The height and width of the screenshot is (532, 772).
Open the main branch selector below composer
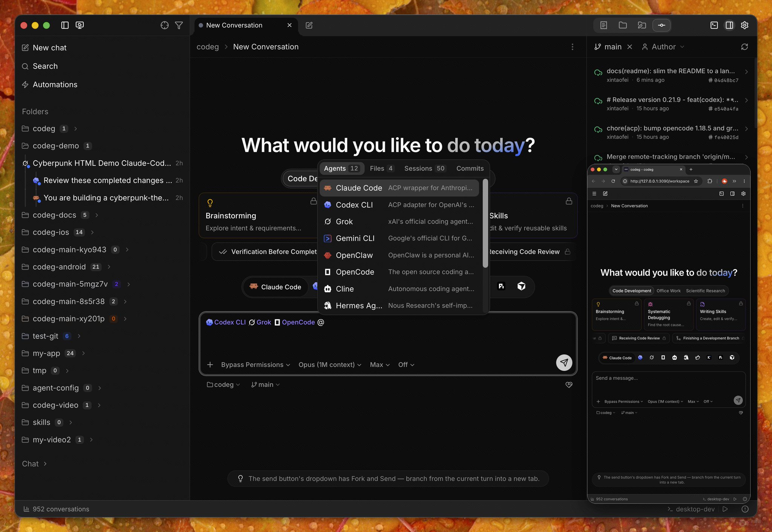[266, 385]
